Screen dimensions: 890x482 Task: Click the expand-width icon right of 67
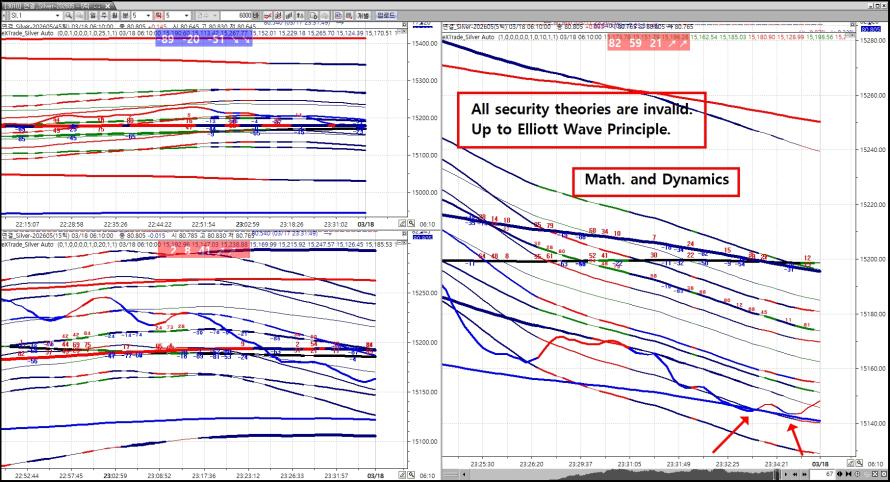tap(839, 474)
